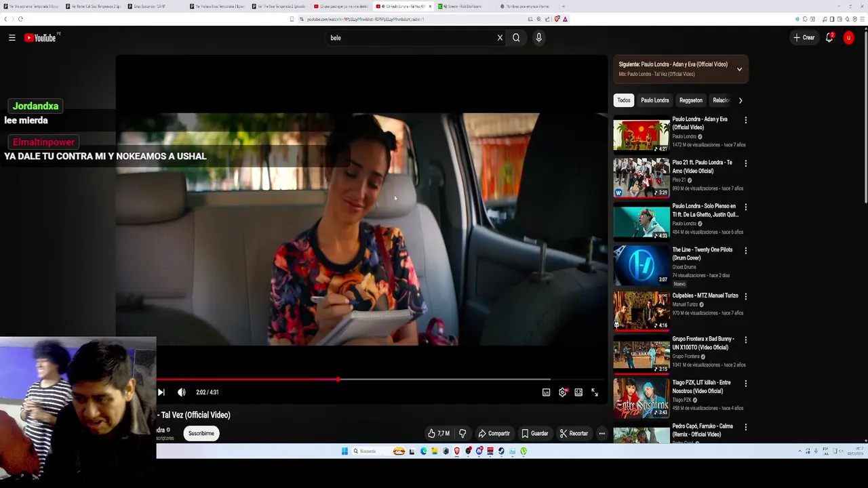Open the account avatar menu
This screenshot has width=868, height=488.
[x=848, y=38]
